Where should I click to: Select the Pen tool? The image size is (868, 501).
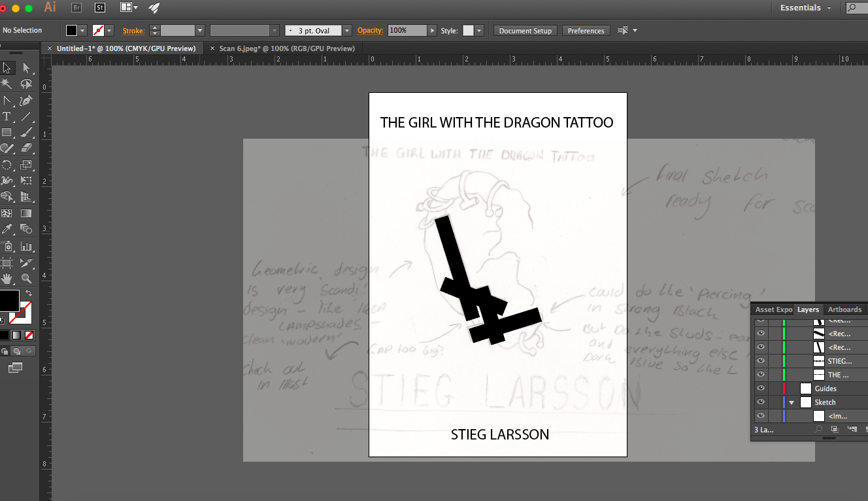pyautogui.click(x=26, y=101)
